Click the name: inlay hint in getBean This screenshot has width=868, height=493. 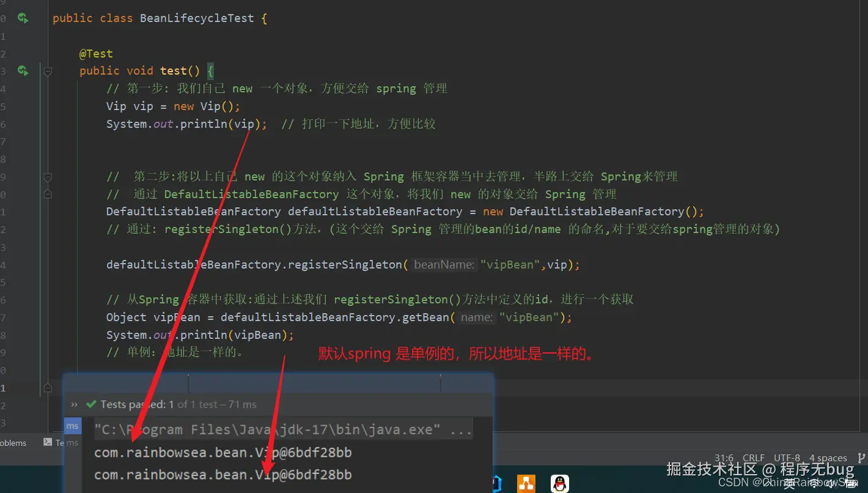click(477, 317)
